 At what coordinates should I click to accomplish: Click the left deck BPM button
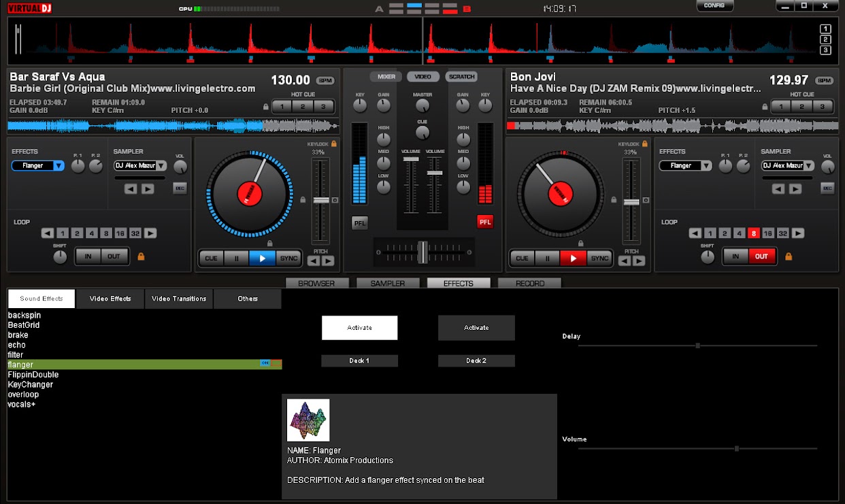tap(326, 80)
